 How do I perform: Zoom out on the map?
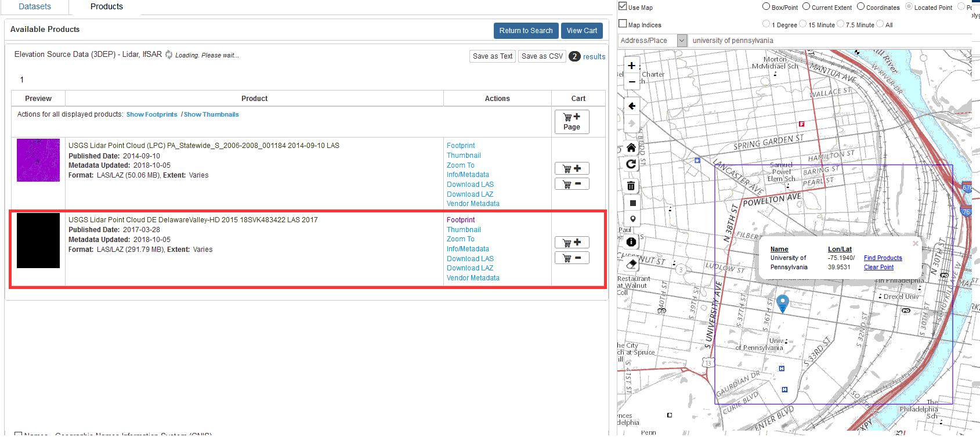pos(632,82)
